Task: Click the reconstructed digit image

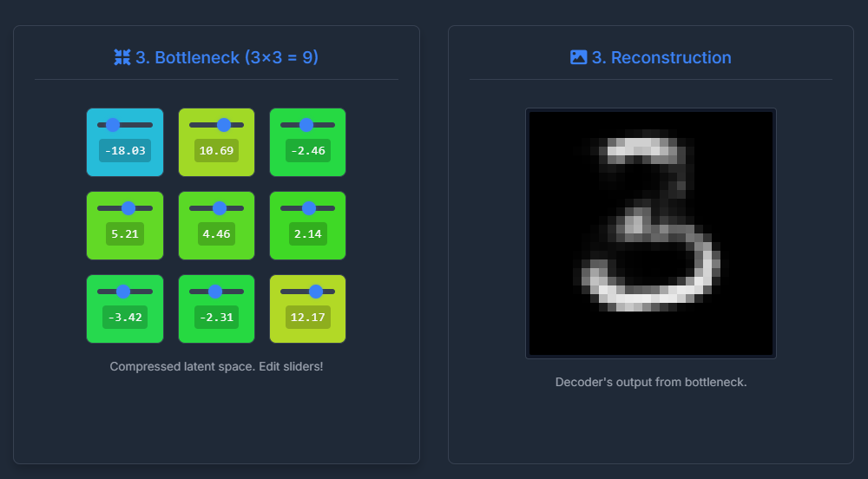Action: tap(650, 233)
